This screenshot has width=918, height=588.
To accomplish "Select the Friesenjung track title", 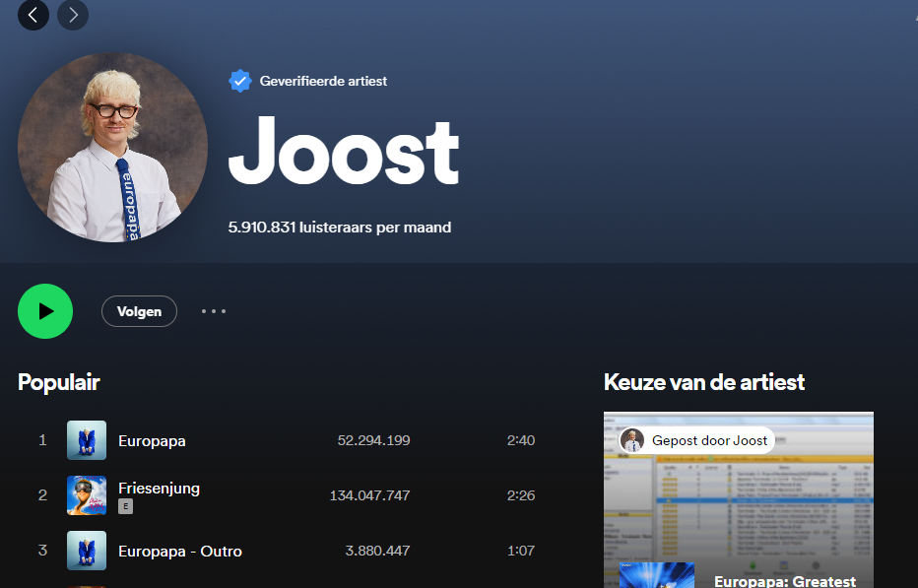I will pyautogui.click(x=159, y=488).
